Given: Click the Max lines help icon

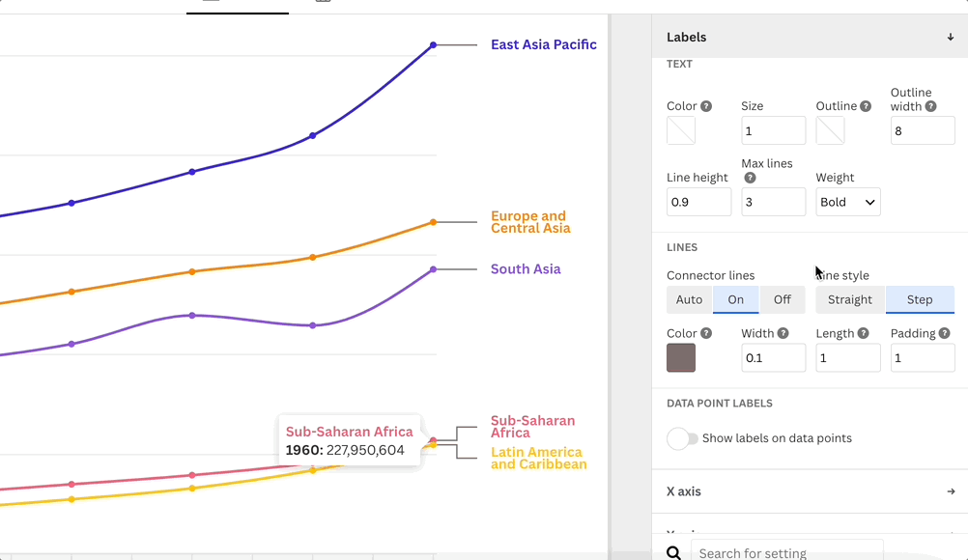Looking at the screenshot, I should 750,178.
